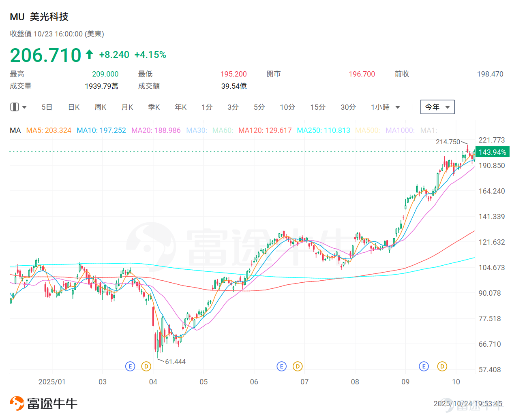Toggle the faded MA60 indicator
512x420 pixels.
(223, 130)
